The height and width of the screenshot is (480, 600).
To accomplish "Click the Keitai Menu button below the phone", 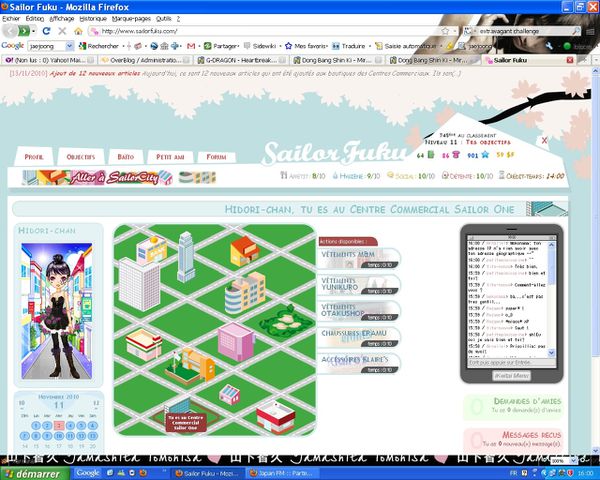I will pos(512,376).
